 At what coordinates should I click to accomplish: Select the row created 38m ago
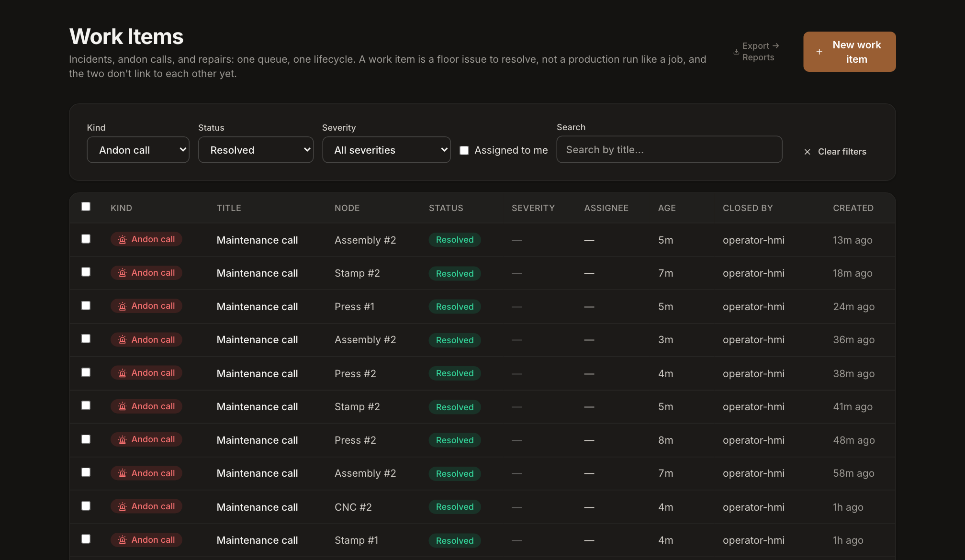click(x=86, y=372)
